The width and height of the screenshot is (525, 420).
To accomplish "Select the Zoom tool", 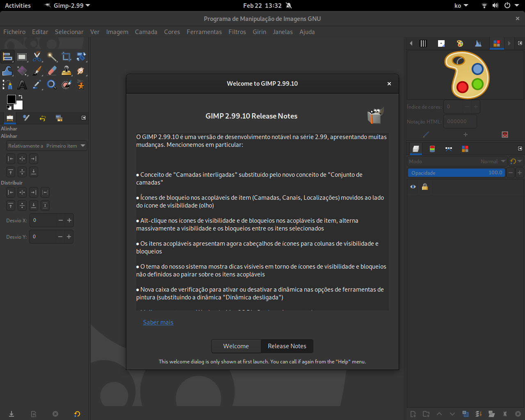I will coord(52,85).
